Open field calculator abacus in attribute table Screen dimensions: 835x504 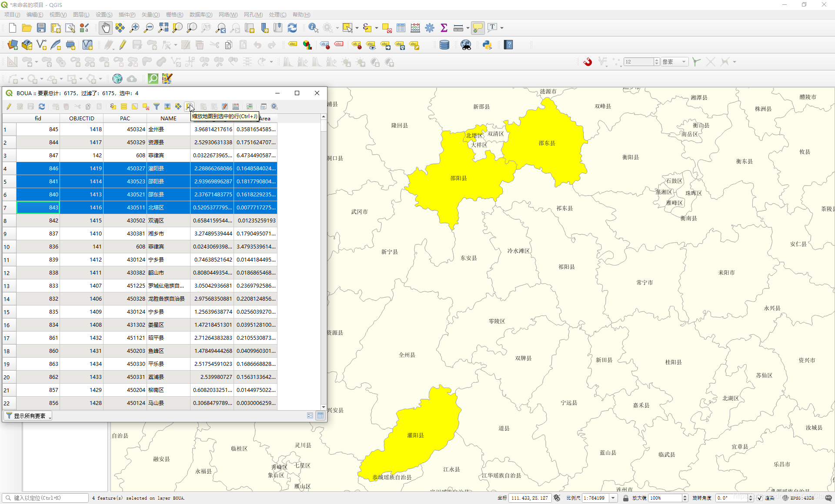pos(236,106)
